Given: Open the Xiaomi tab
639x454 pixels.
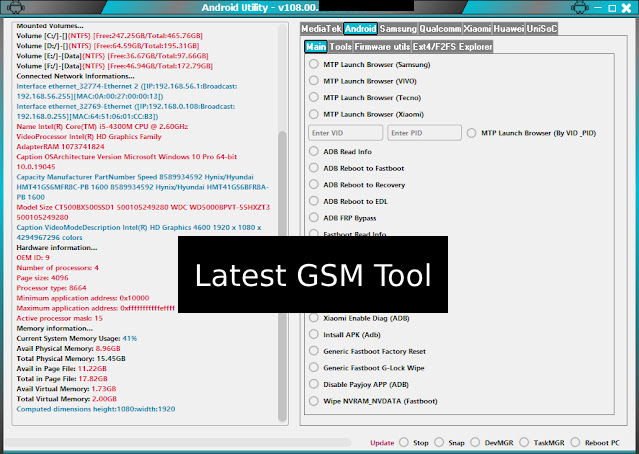Looking at the screenshot, I should click(x=477, y=29).
